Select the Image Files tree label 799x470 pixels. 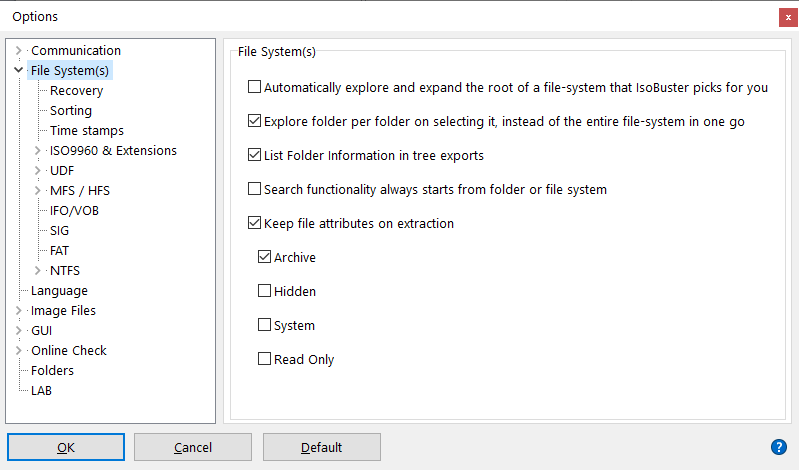point(63,310)
